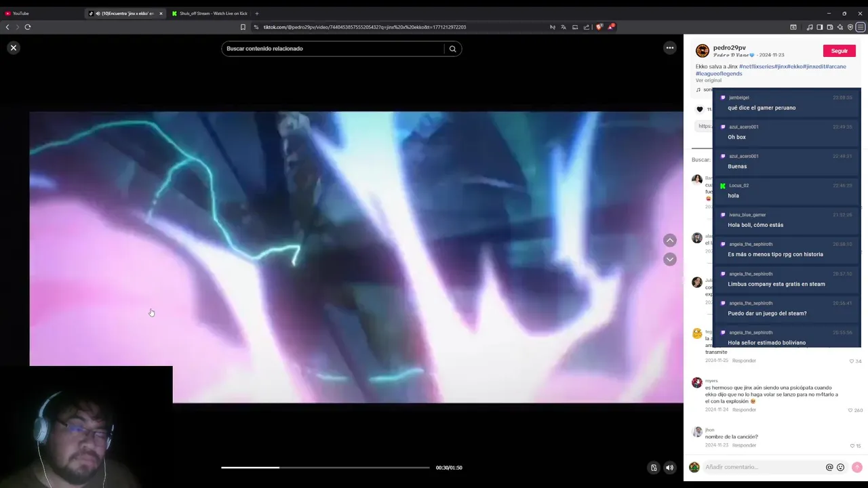This screenshot has height=488, width=868.
Task: Open myers' commenter avatar
Action: 696,383
